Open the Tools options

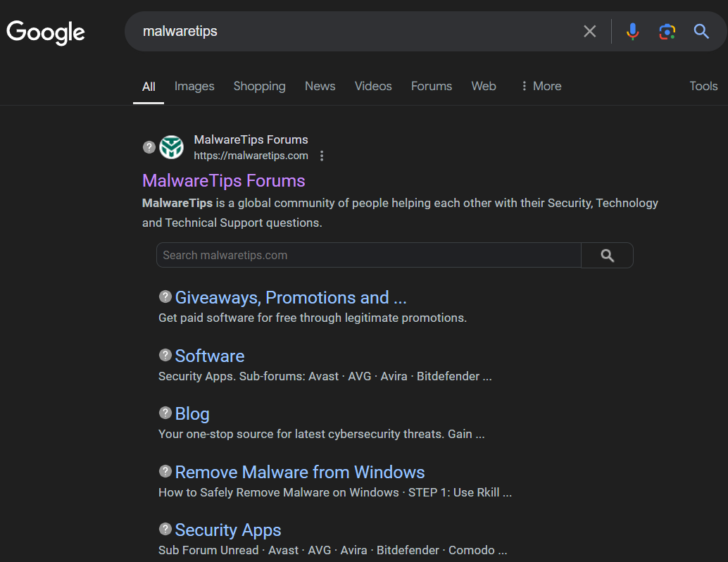[703, 86]
